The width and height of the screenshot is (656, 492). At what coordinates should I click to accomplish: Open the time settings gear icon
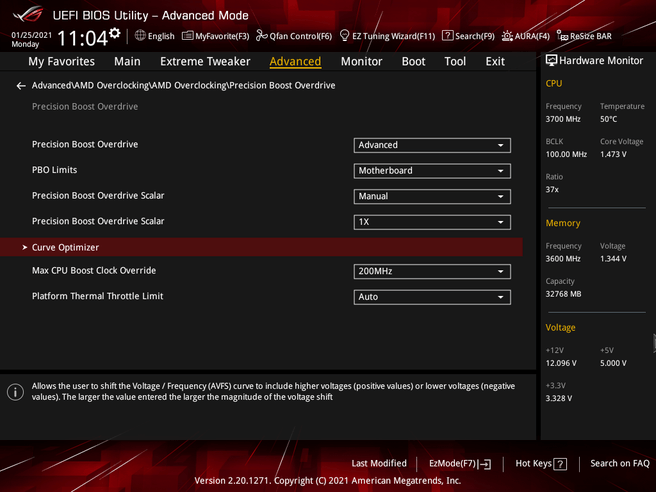coord(115,33)
